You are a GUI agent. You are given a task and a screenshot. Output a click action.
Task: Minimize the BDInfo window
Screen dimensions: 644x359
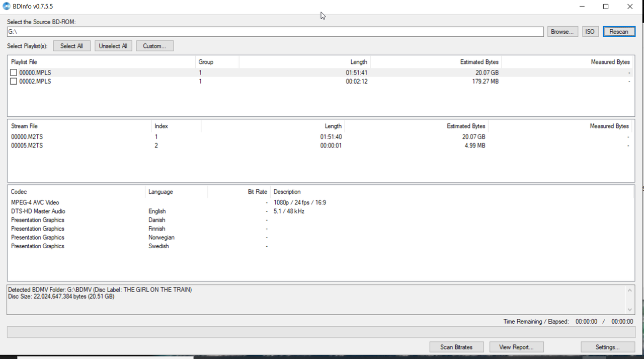click(x=582, y=7)
